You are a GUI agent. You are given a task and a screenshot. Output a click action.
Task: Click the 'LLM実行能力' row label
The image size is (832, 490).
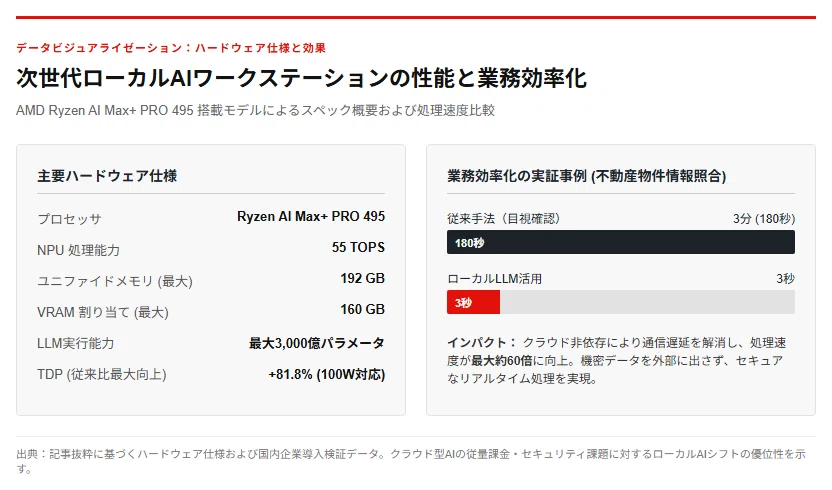point(75,343)
